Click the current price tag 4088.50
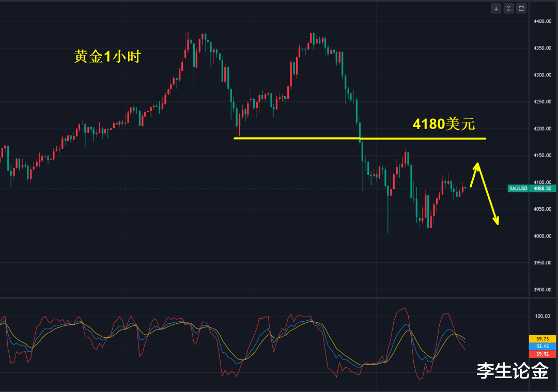The image size is (558, 392). [x=542, y=189]
